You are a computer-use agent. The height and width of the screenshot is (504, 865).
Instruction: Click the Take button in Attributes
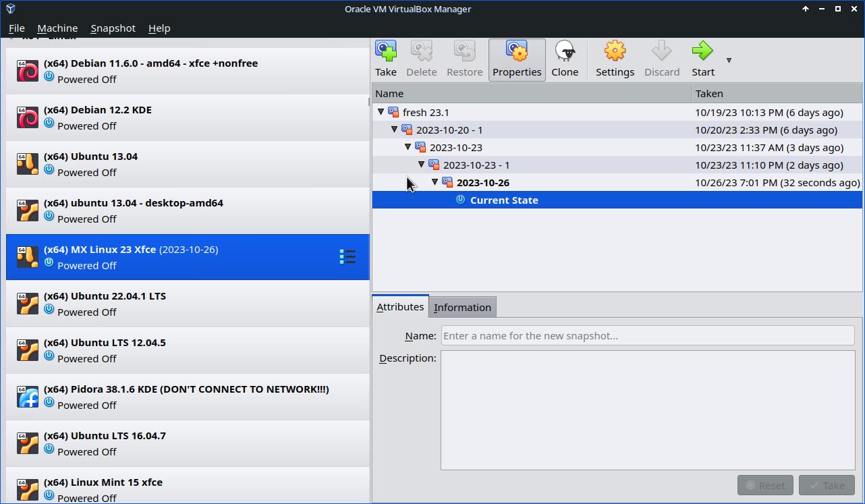pos(827,485)
